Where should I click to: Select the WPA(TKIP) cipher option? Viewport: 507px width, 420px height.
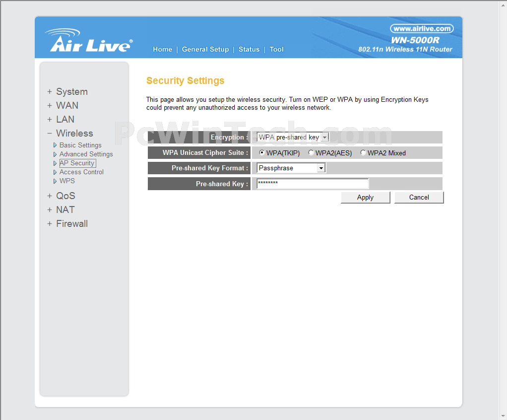[x=262, y=153]
